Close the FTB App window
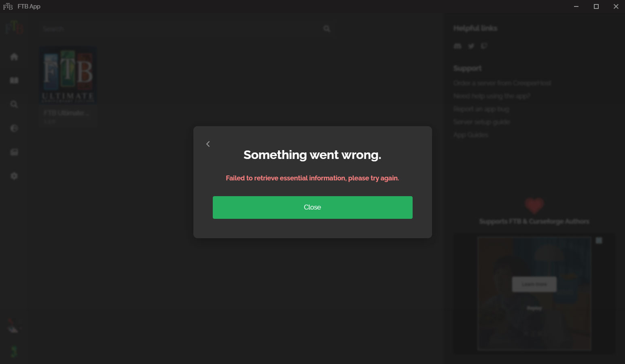 point(616,6)
